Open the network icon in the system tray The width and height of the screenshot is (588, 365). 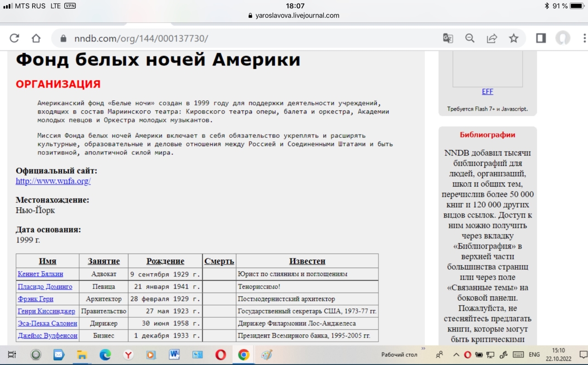[491, 354]
